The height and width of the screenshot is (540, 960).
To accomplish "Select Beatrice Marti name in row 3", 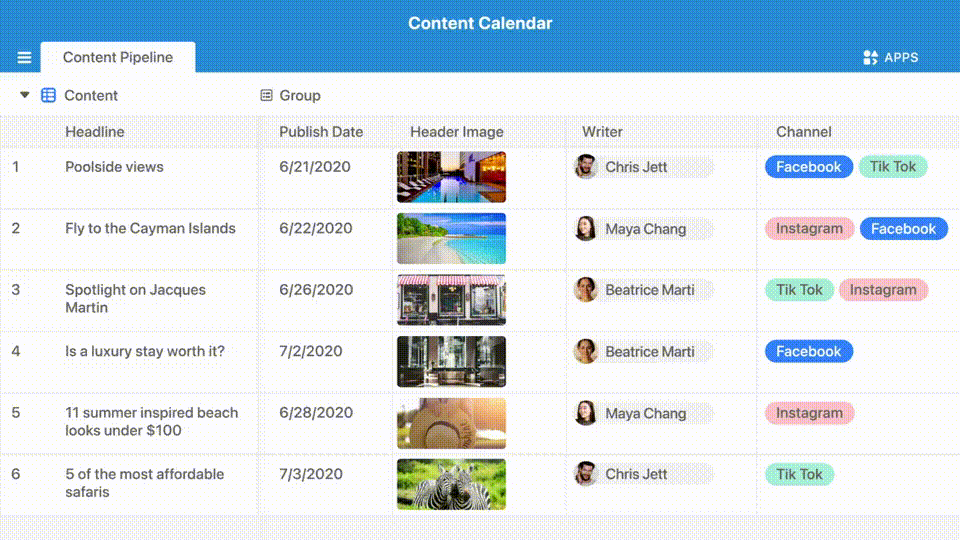I will tap(650, 290).
